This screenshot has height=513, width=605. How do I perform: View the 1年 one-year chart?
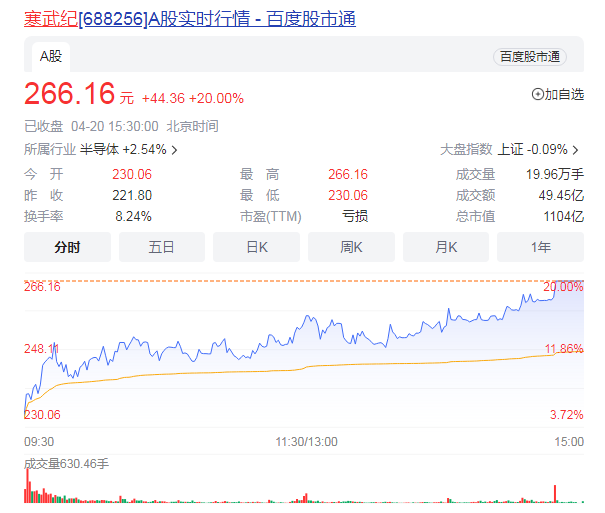tap(540, 247)
